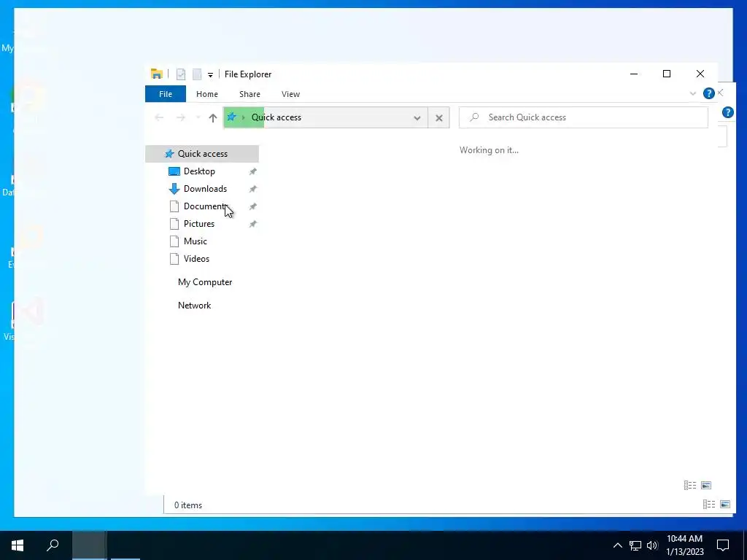Click the File Explorer folder icon in title bar

click(x=156, y=74)
